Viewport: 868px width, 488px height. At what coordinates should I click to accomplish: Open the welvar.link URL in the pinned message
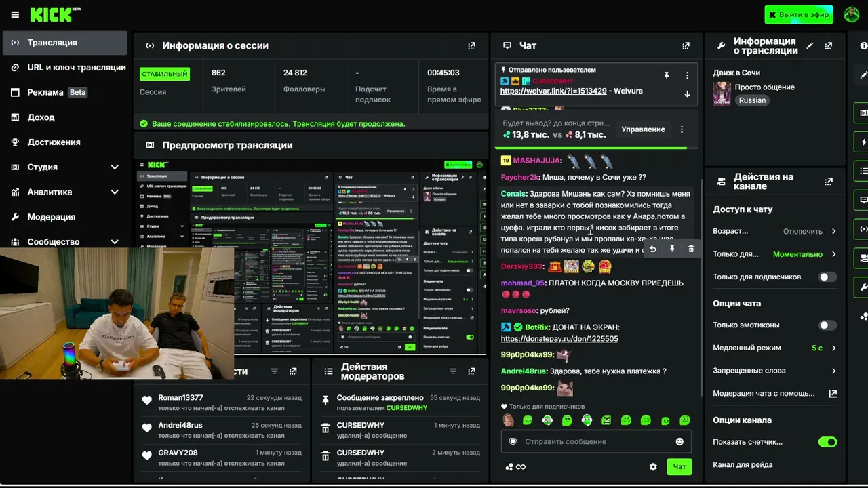553,91
